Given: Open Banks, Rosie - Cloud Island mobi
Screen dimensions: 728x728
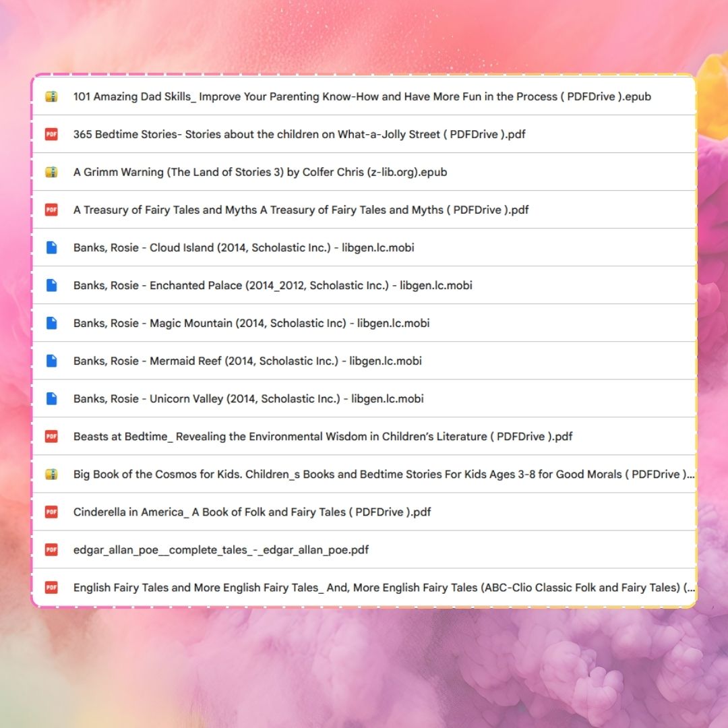Looking at the screenshot, I should tap(243, 247).
